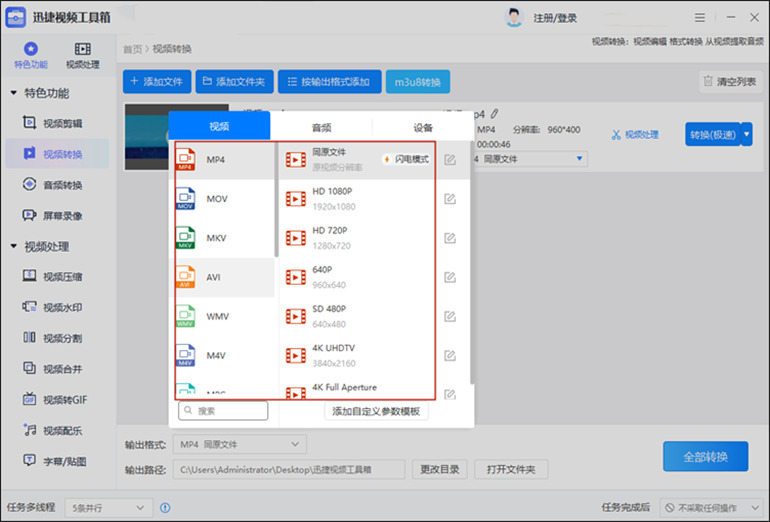The width and height of the screenshot is (770, 522).
Task: Choose the AVI format icon
Action: tap(186, 277)
